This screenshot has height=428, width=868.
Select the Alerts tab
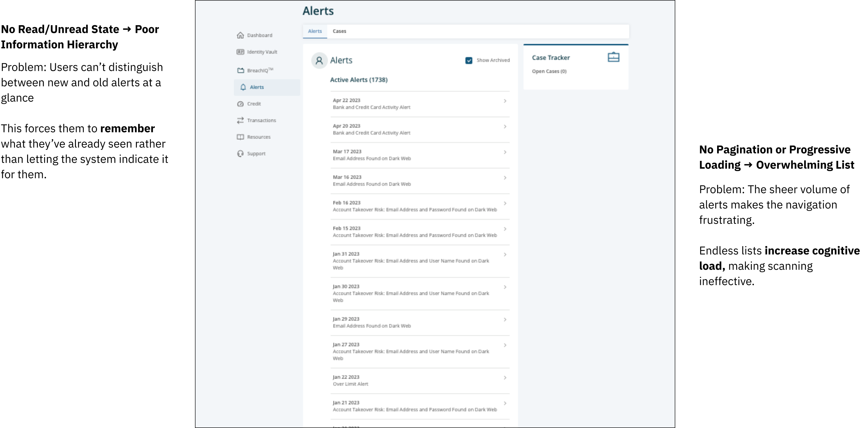tap(315, 31)
